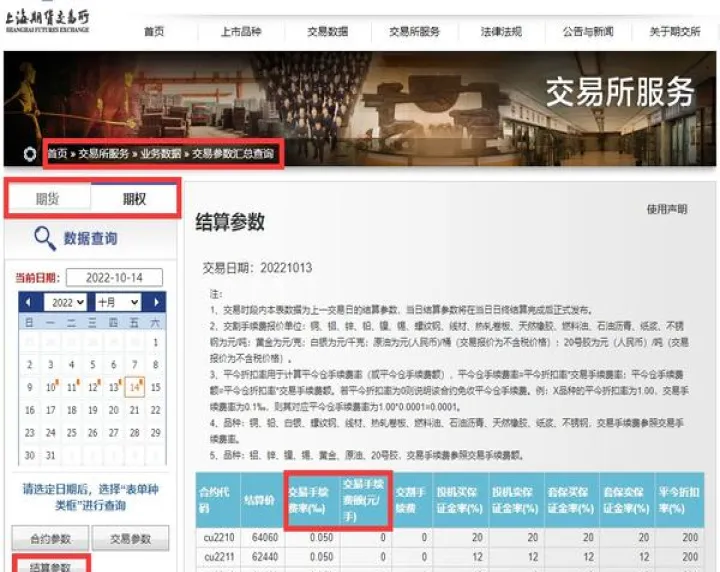The width and height of the screenshot is (720, 572).
Task: Click the 结算参数 button
Action: click(x=50, y=566)
